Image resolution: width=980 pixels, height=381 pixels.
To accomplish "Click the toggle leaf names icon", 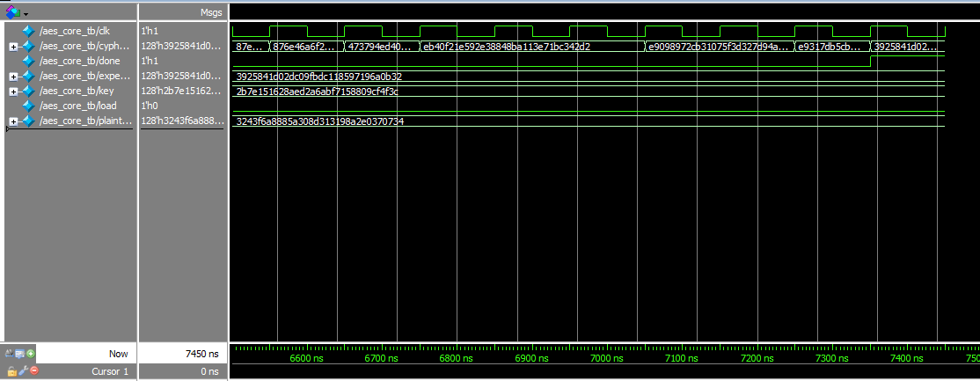I will 9,354.
